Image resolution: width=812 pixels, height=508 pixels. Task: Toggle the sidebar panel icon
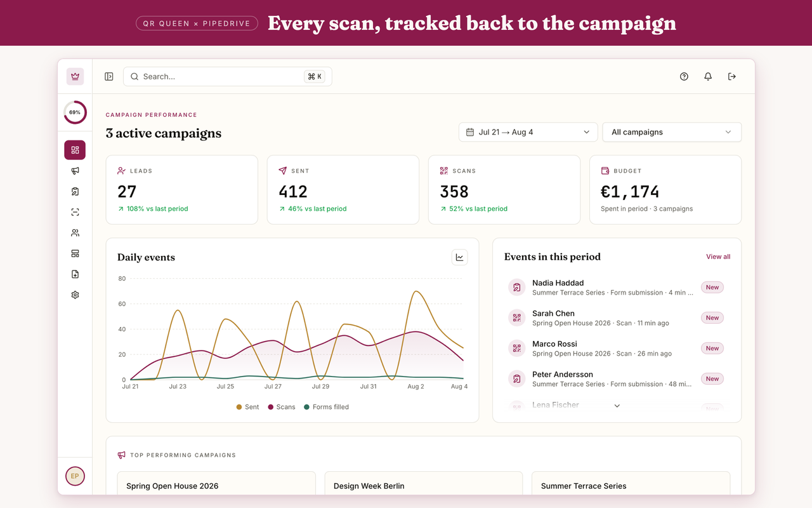(109, 76)
